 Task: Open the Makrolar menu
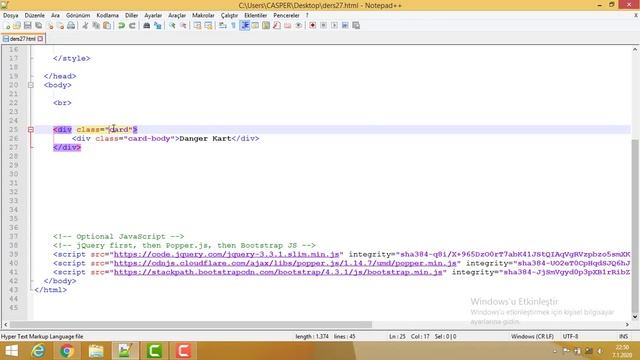pos(203,15)
